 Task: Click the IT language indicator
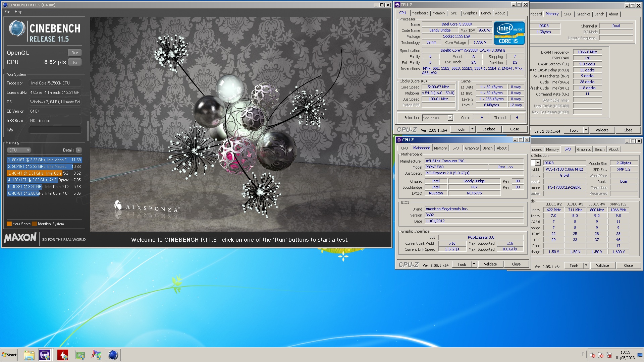coord(582,354)
